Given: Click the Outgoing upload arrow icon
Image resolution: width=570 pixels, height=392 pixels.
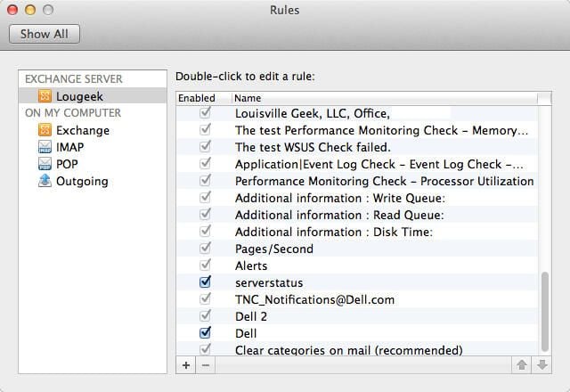Looking at the screenshot, I should pyautogui.click(x=45, y=180).
